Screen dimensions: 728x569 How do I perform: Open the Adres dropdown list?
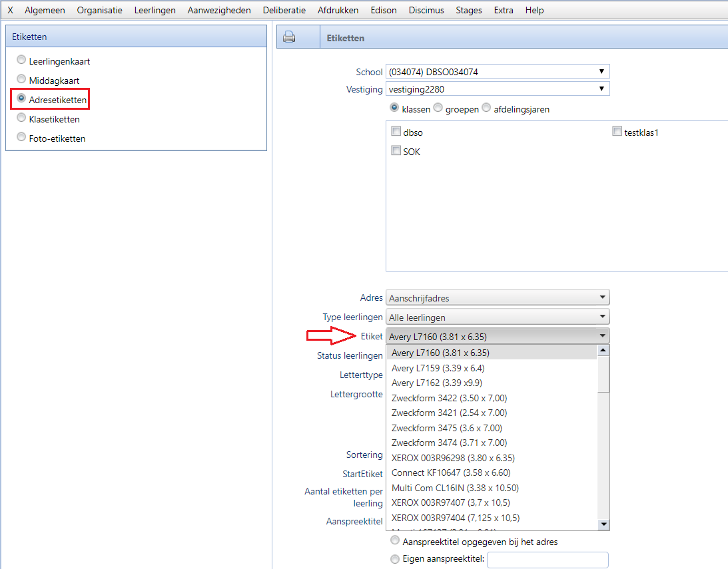497,298
